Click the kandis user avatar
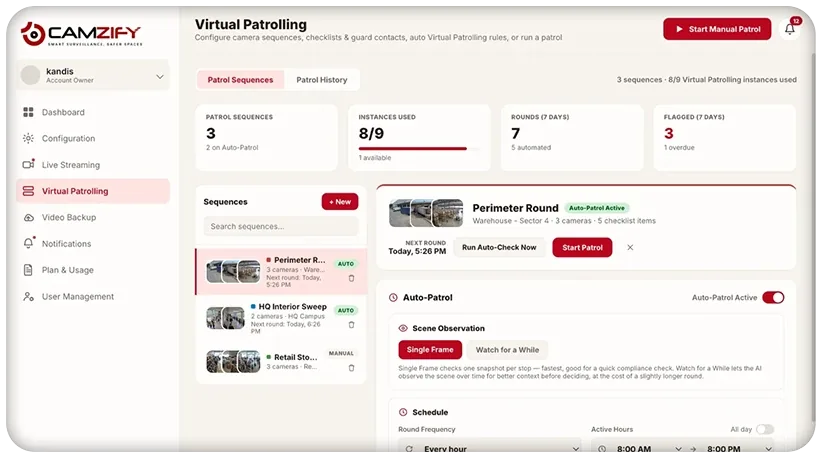The image size is (821, 462). point(30,75)
